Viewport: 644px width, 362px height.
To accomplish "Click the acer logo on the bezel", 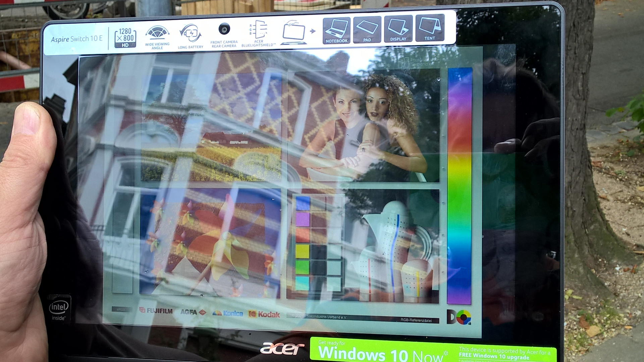I will tap(282, 349).
